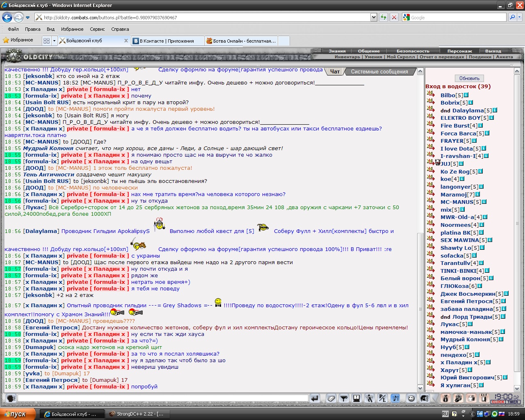Click the two people friends icon
The image size is (525, 420).
point(471,398)
